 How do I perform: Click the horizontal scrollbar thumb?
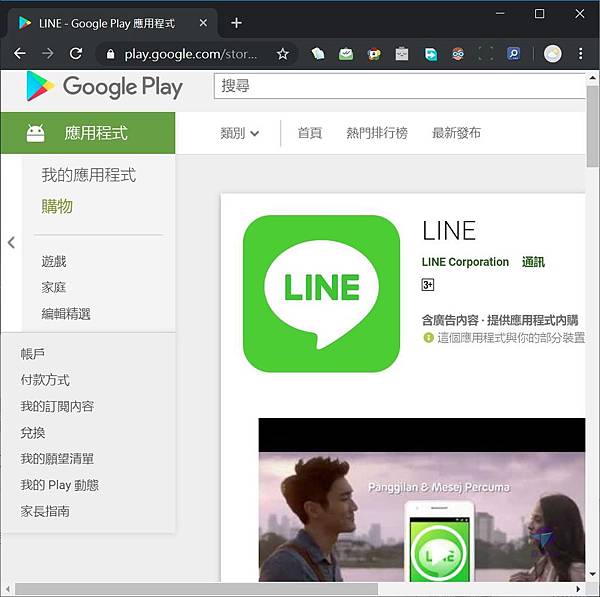[196, 589]
